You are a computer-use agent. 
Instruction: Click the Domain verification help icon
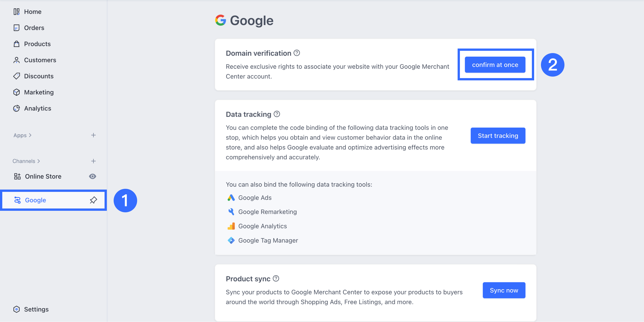(297, 53)
